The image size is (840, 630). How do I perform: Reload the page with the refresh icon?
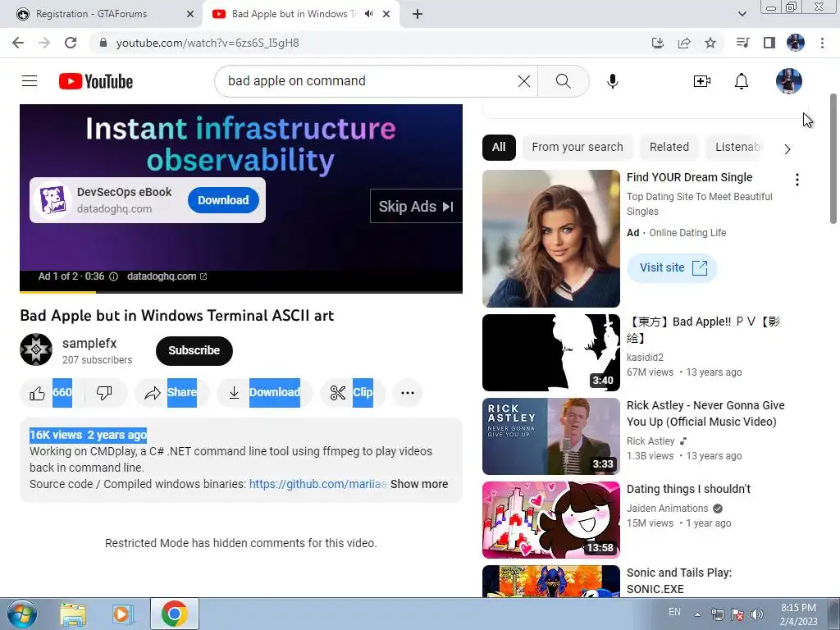tap(71, 43)
